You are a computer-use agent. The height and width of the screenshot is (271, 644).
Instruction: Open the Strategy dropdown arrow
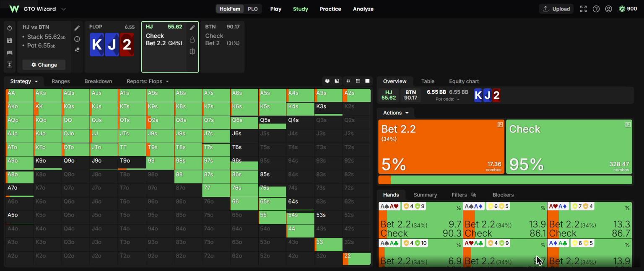point(36,82)
